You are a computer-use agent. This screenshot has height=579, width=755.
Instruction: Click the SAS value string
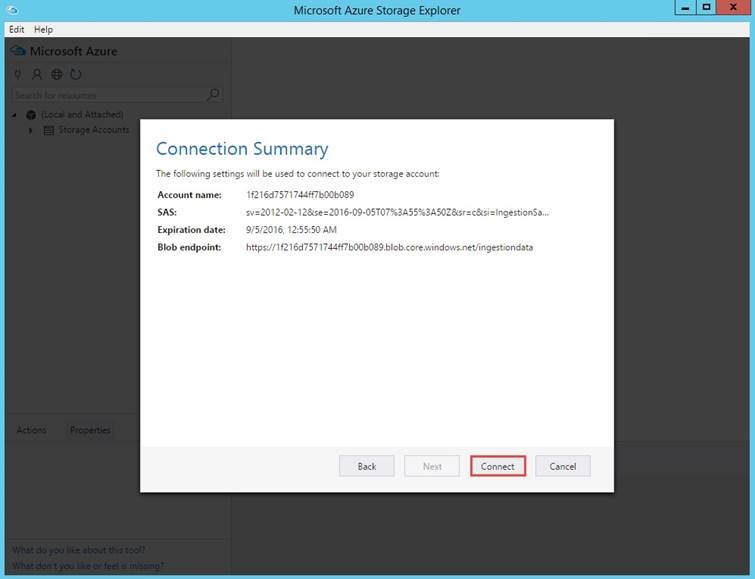click(x=397, y=212)
